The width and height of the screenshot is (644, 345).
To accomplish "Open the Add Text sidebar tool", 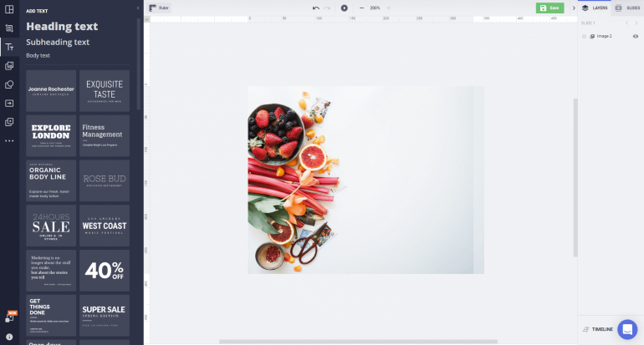I will (x=9, y=47).
